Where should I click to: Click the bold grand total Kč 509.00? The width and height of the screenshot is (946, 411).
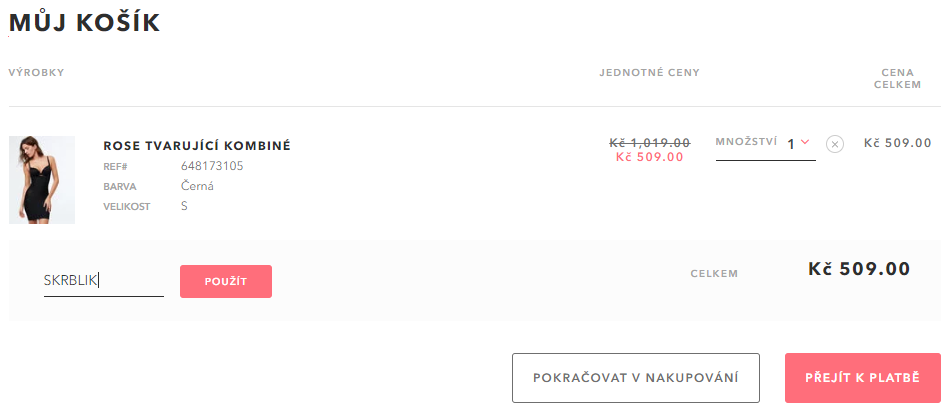(x=859, y=269)
